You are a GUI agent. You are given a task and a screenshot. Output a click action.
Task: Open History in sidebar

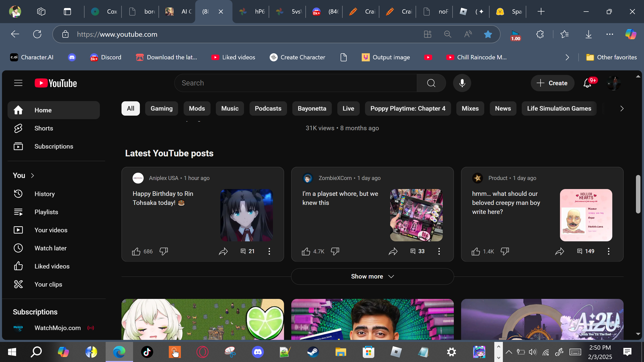pyautogui.click(x=54, y=194)
